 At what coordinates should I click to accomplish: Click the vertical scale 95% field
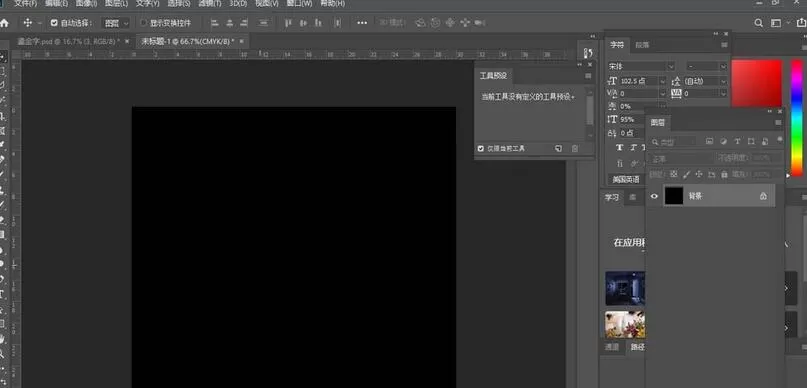(x=631, y=119)
